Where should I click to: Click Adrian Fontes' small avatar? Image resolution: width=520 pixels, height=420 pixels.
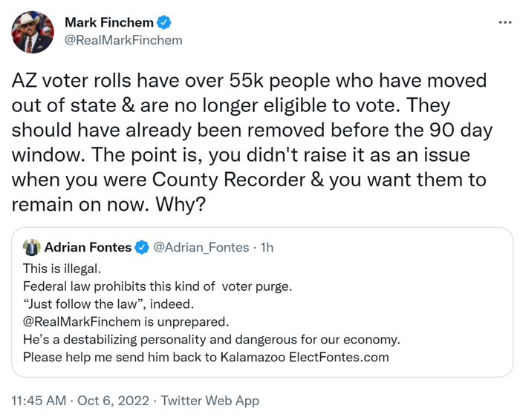coord(31,247)
